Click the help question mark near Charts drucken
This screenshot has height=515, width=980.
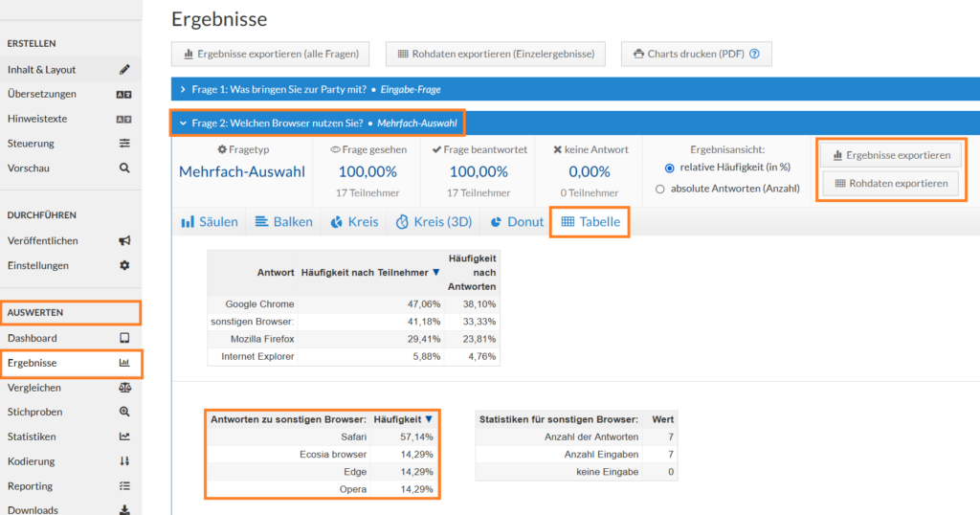coord(754,54)
